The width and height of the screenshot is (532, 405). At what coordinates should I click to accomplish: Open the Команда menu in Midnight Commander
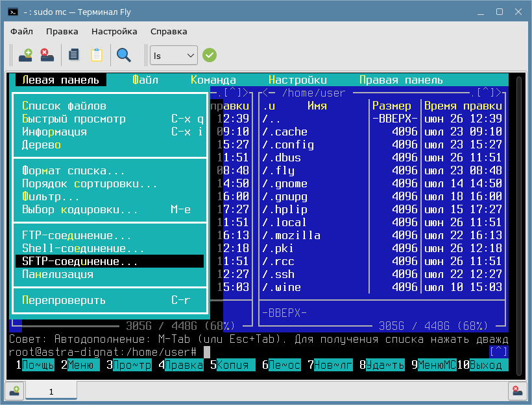pyautogui.click(x=214, y=79)
